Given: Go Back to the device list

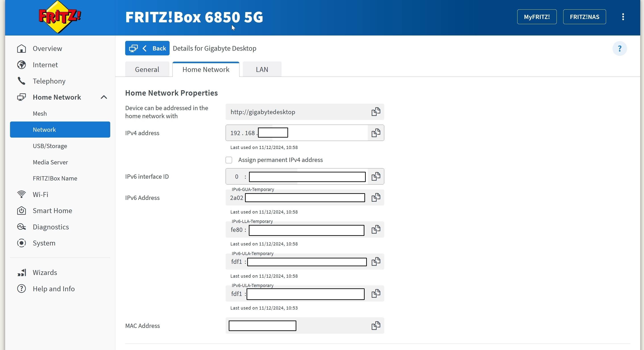Looking at the screenshot, I should (147, 48).
